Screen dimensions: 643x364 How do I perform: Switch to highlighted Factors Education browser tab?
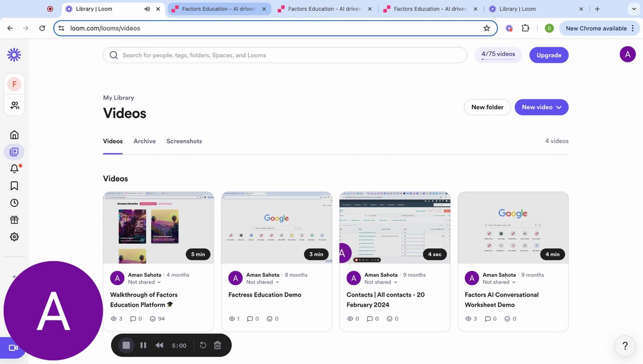219,9
